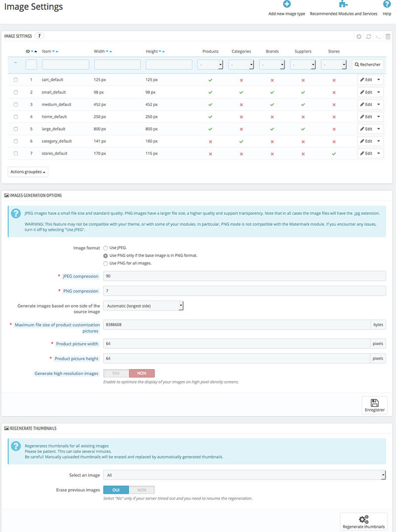Image resolution: width=396 pixels, height=532 pixels.
Task: Click the Categories green check for category_default
Action: pyautogui.click(x=242, y=142)
